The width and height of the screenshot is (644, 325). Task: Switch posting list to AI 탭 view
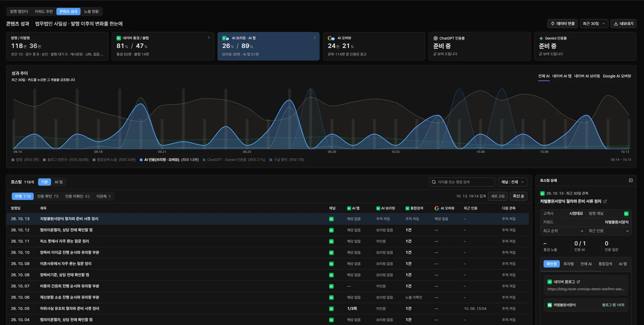coord(59,182)
